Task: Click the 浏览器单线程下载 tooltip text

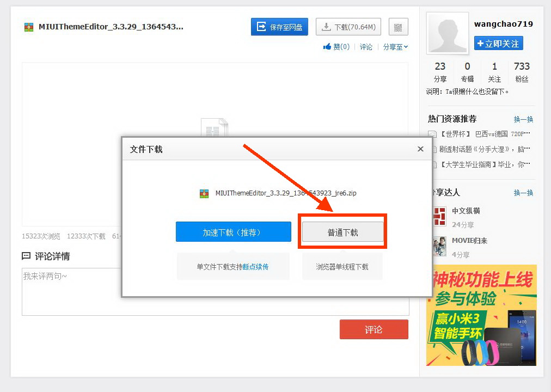Action: 342,267
